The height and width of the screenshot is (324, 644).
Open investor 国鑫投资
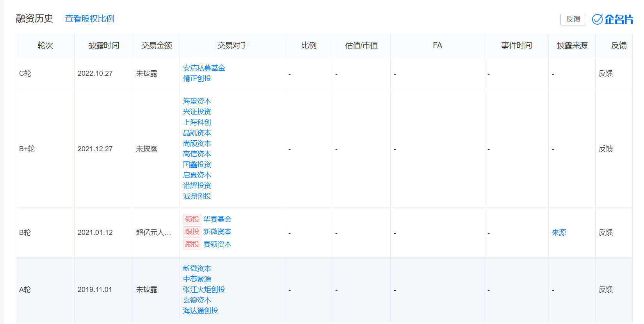(x=197, y=165)
